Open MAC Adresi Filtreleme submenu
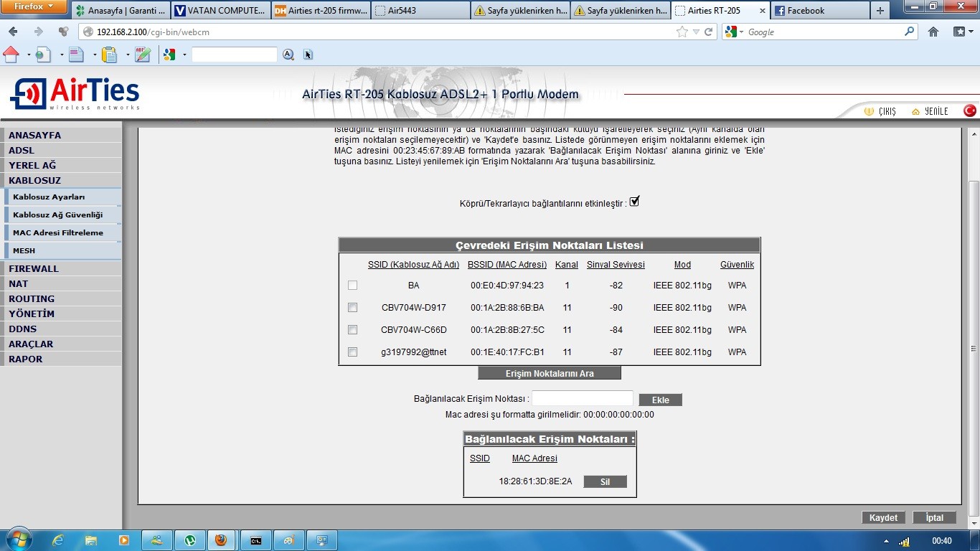 click(x=63, y=232)
